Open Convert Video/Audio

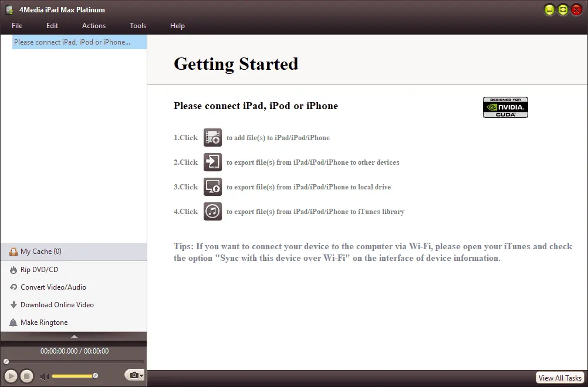coord(73,287)
